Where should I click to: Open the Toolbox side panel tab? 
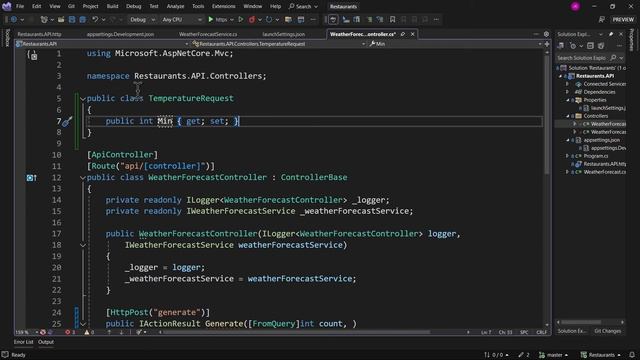pos(7,38)
